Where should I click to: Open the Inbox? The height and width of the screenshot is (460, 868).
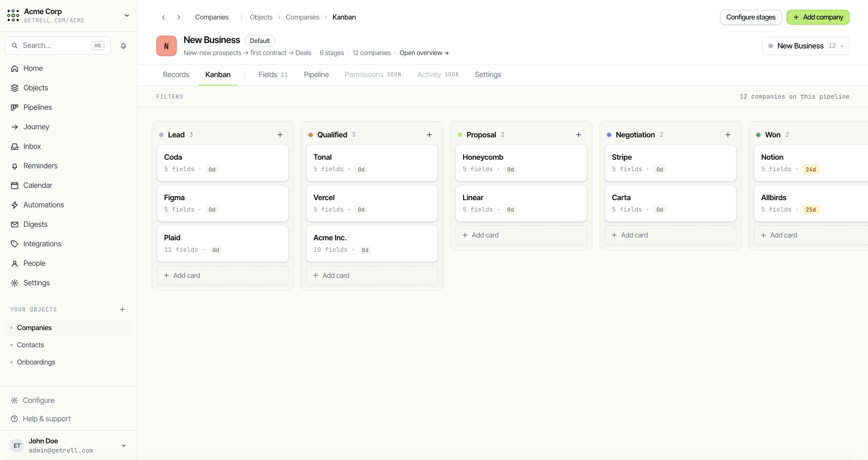coord(69,147)
